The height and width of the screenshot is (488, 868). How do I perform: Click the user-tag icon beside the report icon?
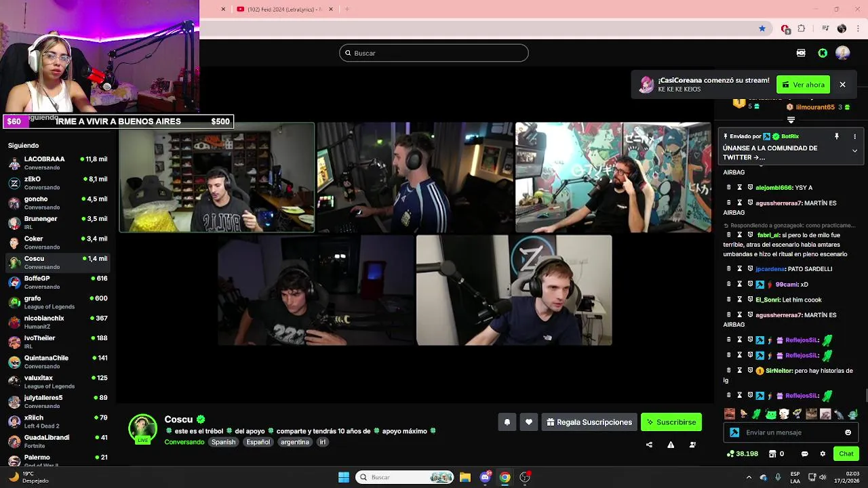[692, 445]
